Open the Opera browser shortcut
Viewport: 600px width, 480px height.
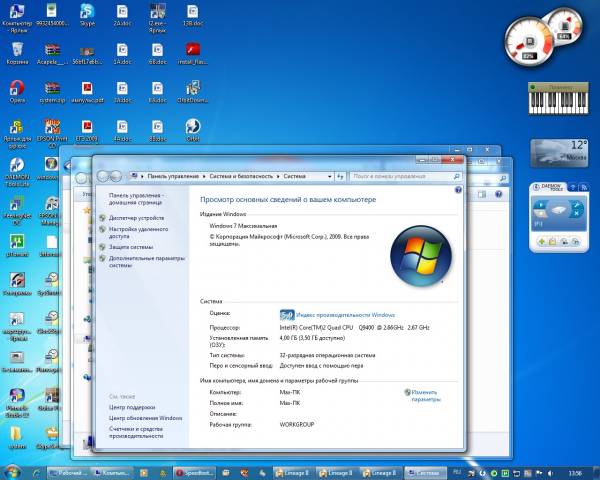[17, 92]
